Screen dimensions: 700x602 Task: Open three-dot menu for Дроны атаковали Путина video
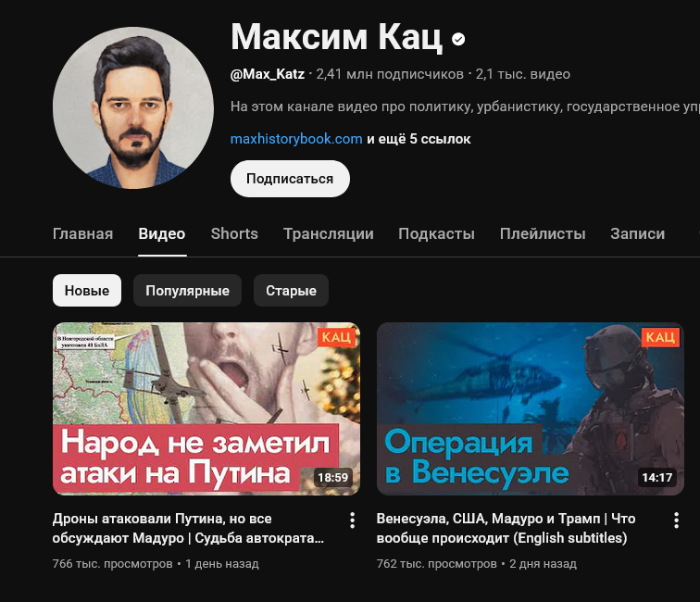click(x=352, y=520)
